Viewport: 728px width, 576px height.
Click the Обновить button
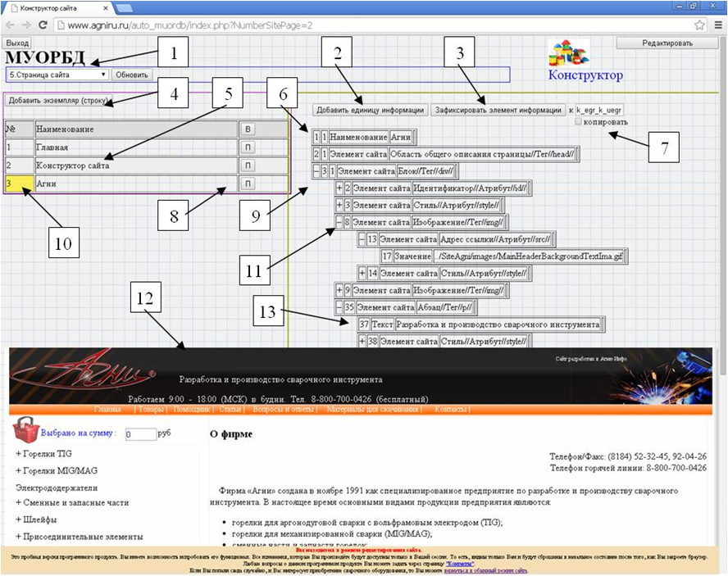point(132,75)
